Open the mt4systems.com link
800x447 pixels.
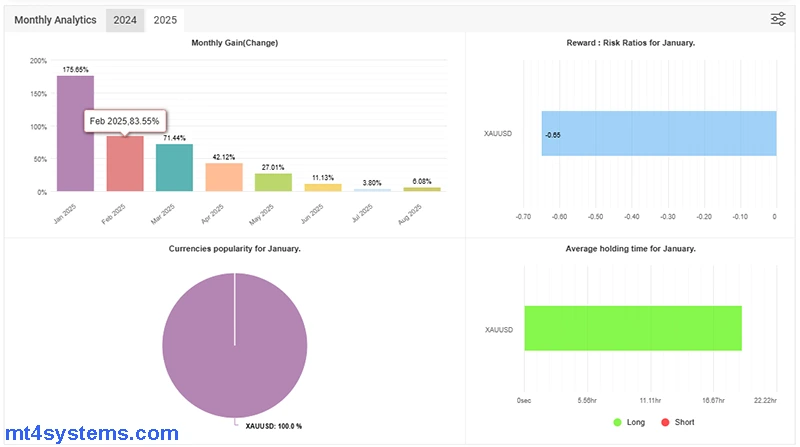(90, 433)
